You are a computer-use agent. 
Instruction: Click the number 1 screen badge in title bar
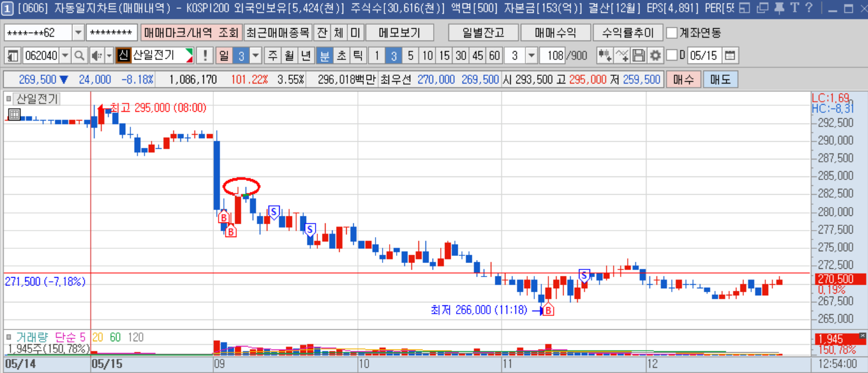coord(8,8)
